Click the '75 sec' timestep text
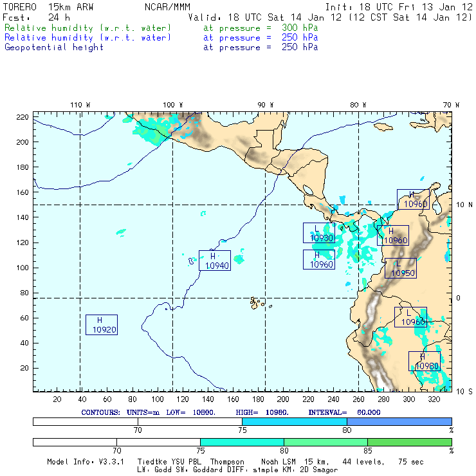476x476 pixels. pos(411,462)
